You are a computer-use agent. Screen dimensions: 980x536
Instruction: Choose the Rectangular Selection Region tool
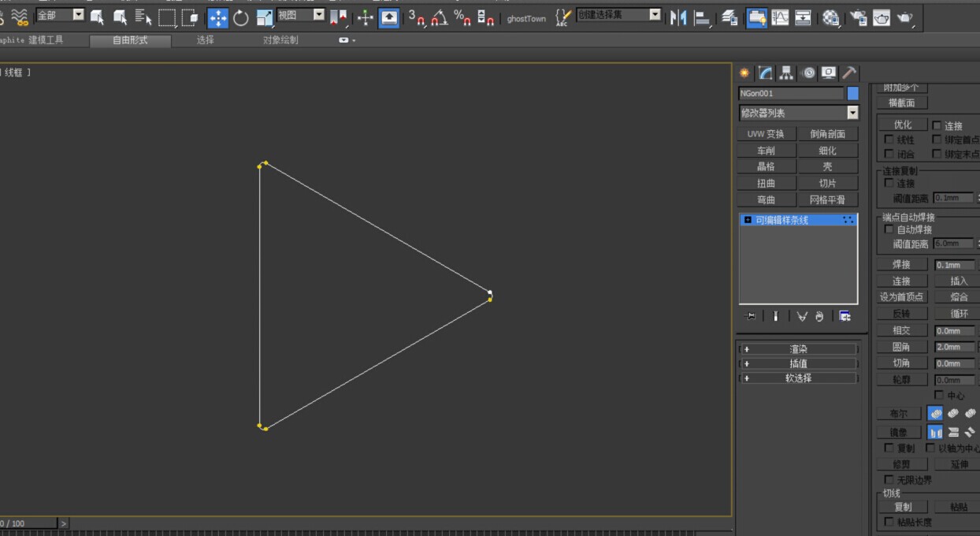point(167,17)
